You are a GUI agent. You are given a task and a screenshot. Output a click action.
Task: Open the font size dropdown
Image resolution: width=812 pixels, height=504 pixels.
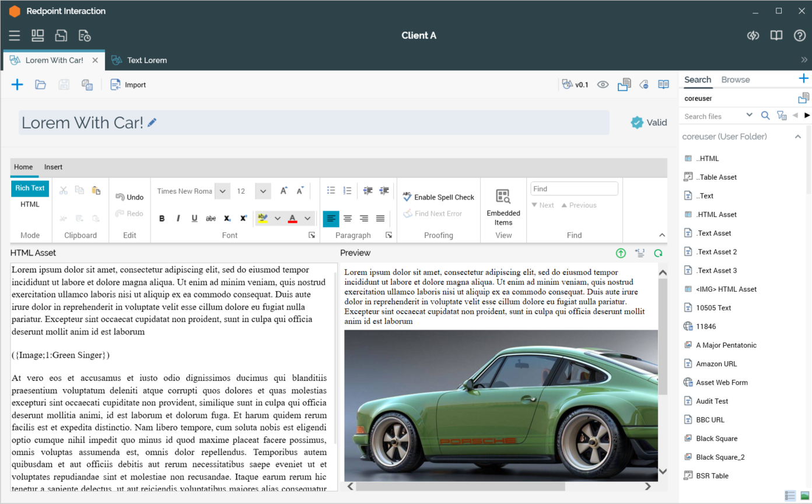click(263, 191)
